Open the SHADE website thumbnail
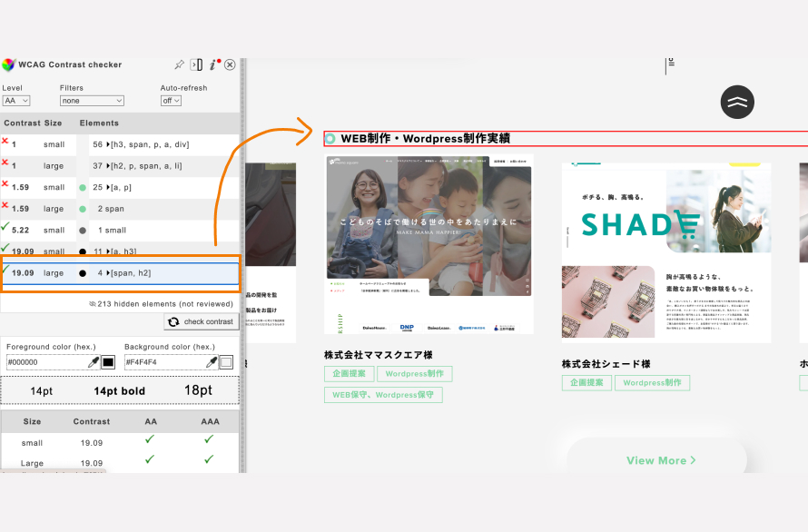This screenshot has height=532, width=808. pyautogui.click(x=665, y=252)
